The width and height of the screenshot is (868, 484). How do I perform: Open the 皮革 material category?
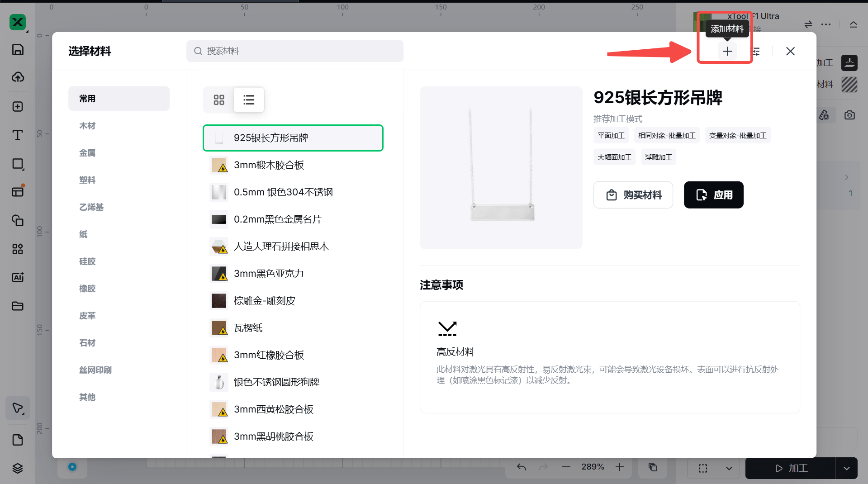pos(87,316)
